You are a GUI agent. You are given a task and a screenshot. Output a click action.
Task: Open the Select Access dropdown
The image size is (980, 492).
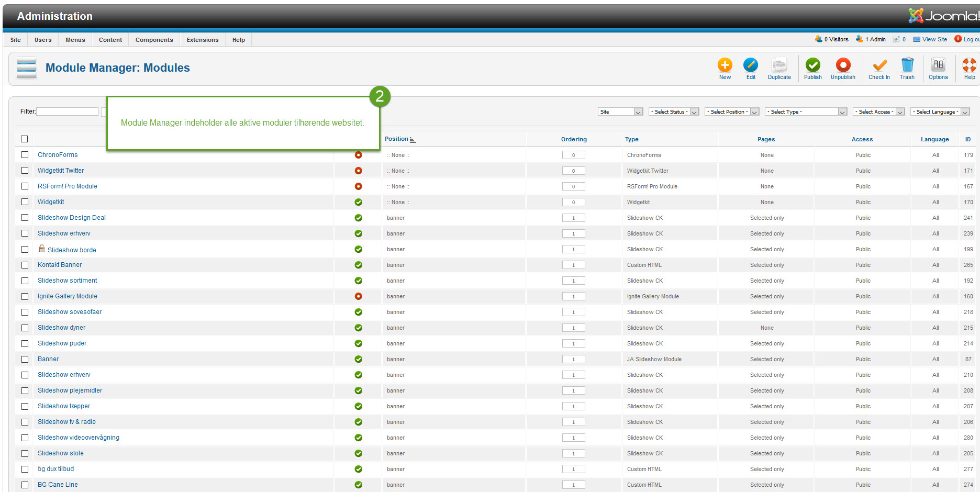pos(878,111)
